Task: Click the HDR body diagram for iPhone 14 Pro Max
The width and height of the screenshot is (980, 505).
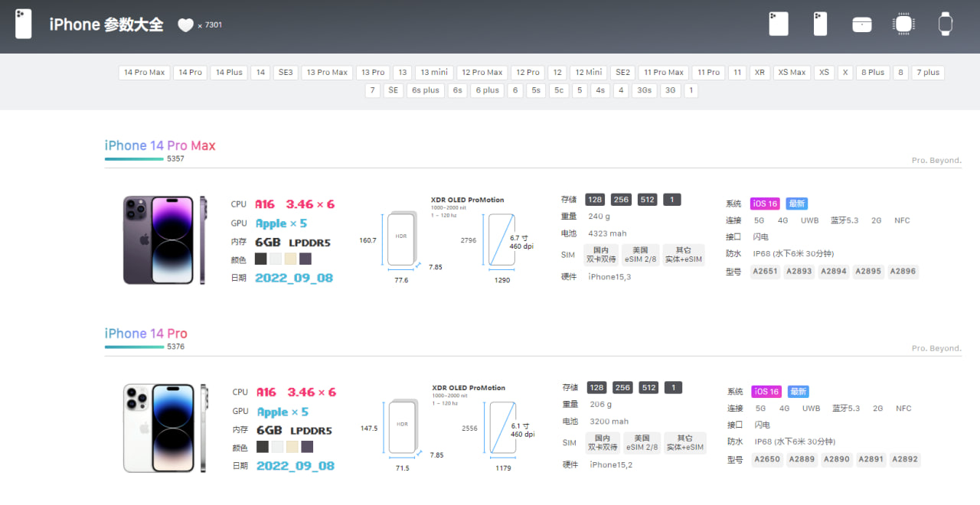Action: (x=402, y=239)
